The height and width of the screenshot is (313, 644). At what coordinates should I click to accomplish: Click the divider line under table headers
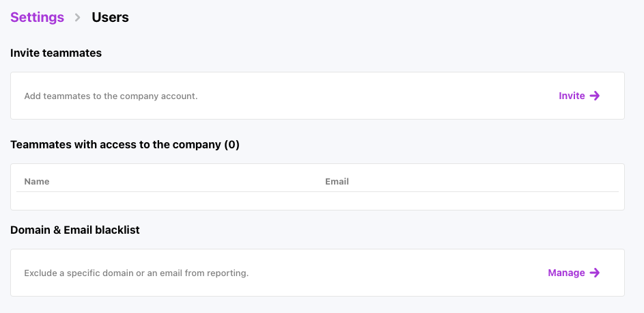pos(318,192)
